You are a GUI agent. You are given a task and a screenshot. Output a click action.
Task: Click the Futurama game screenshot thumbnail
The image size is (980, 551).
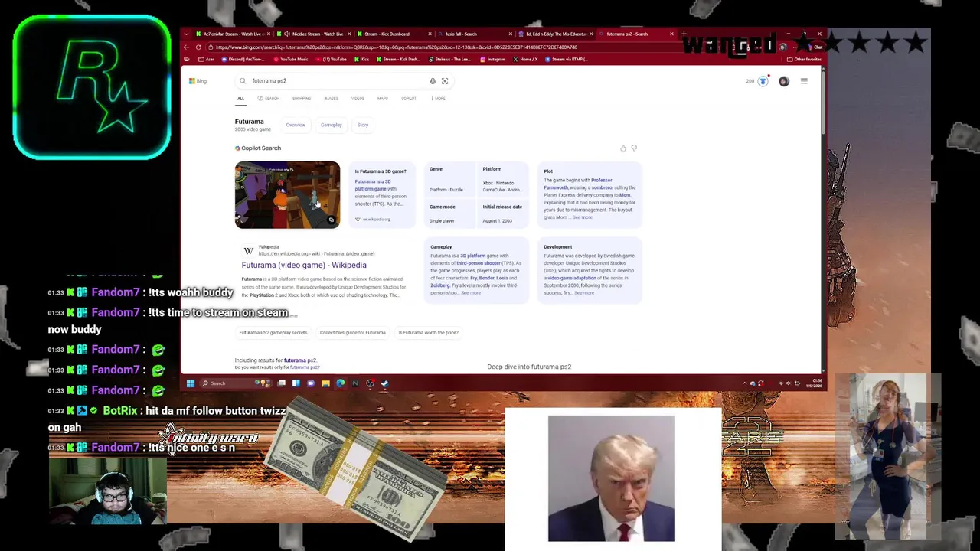pyautogui.click(x=287, y=195)
